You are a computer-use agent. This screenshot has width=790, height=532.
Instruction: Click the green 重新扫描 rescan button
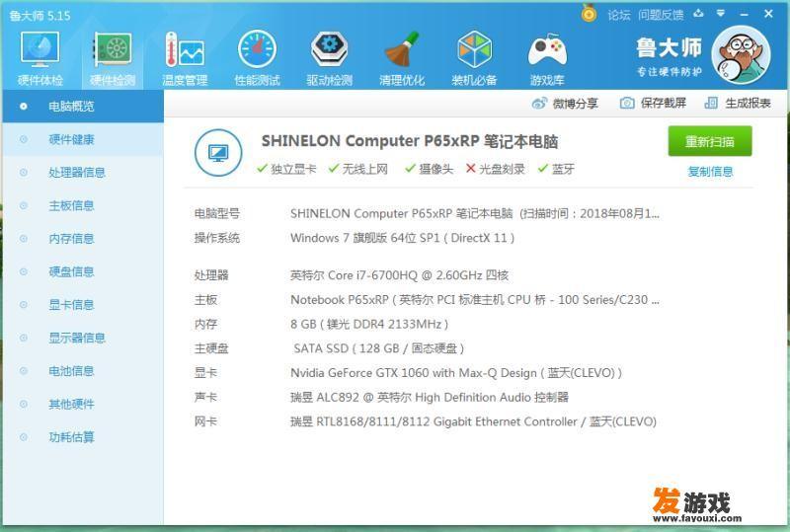click(x=710, y=141)
